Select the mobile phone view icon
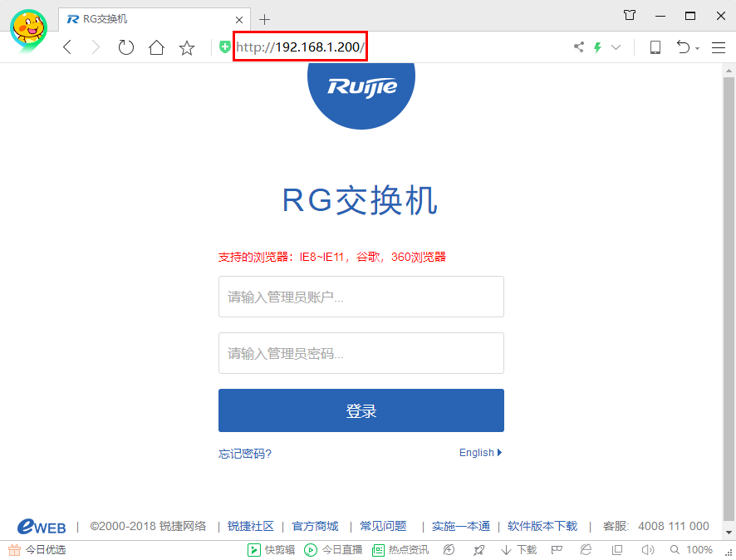736x560 pixels. (655, 47)
